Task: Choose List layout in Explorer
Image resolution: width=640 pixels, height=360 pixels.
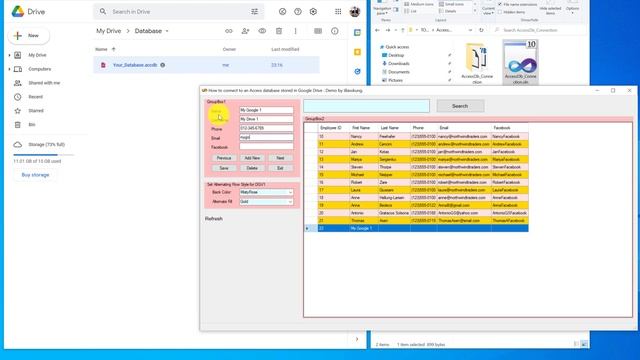Action: tap(411, 11)
